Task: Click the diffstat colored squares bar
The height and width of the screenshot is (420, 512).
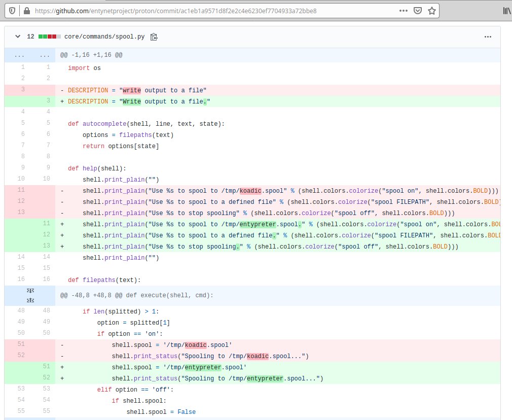Action: pyautogui.click(x=49, y=37)
